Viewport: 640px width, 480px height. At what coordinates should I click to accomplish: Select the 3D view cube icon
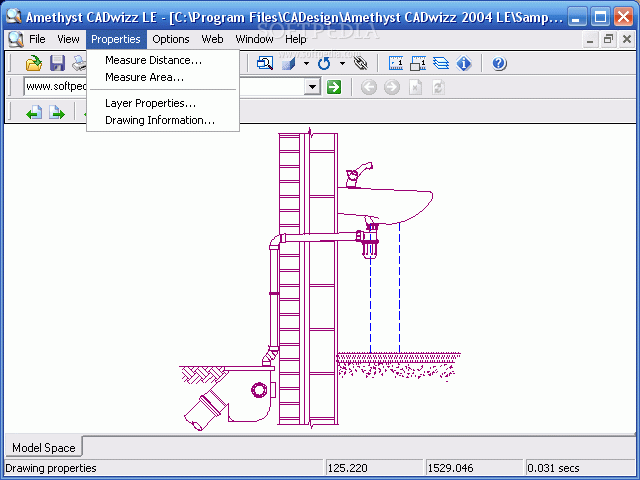289,63
